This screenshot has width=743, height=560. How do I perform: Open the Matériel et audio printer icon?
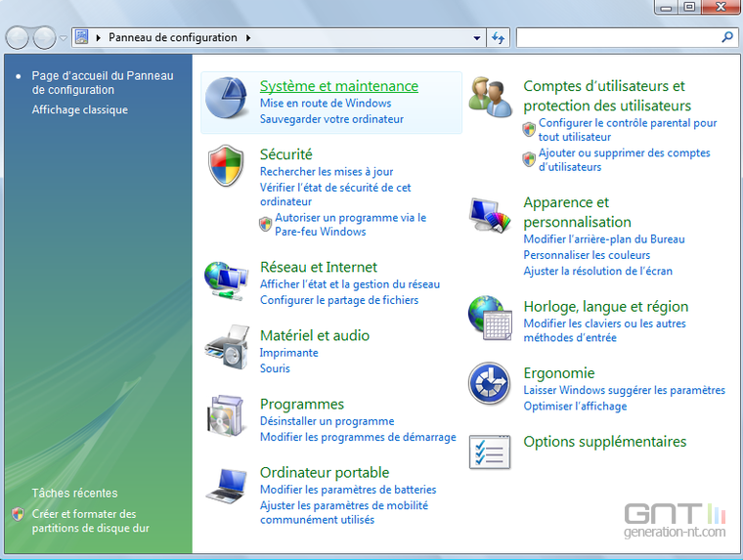point(227,347)
